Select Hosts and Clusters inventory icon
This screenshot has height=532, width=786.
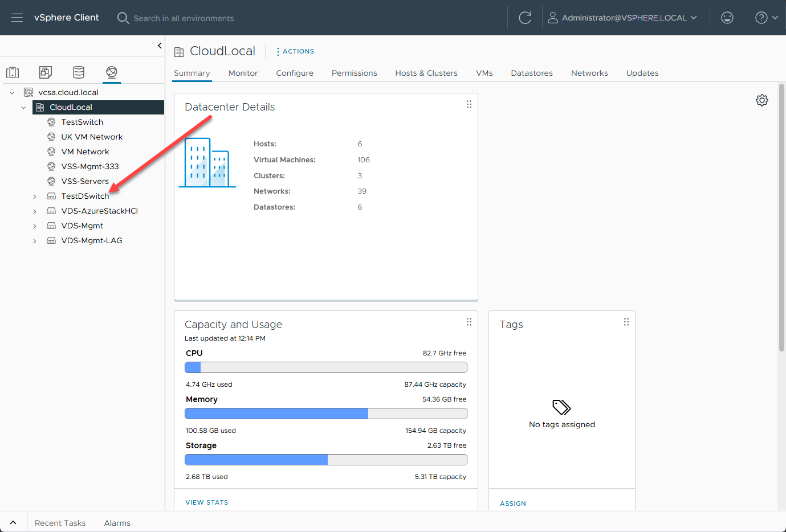point(13,72)
